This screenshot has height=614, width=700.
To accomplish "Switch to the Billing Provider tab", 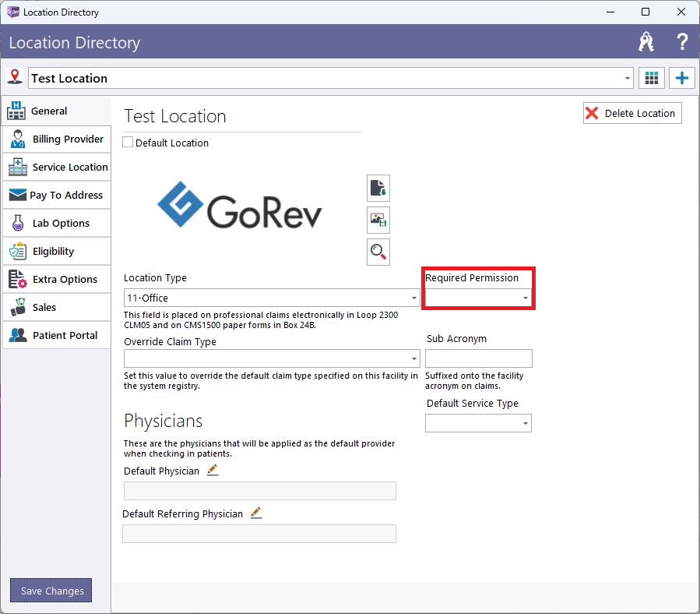I will tap(57, 139).
